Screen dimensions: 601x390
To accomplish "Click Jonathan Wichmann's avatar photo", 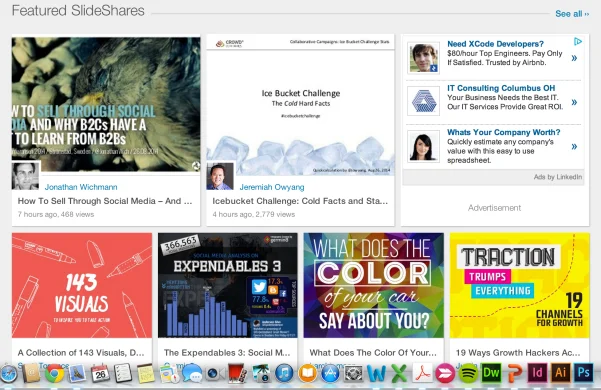I will [x=25, y=176].
